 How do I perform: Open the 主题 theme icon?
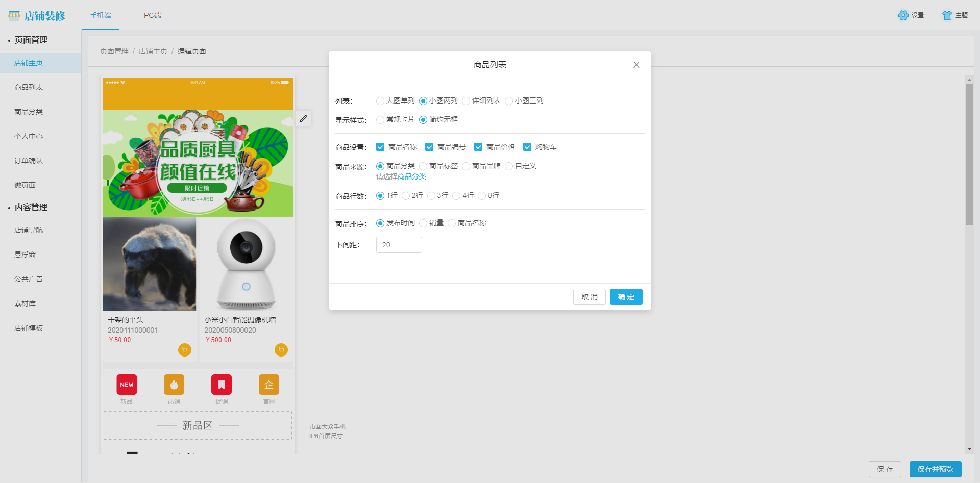point(947,15)
